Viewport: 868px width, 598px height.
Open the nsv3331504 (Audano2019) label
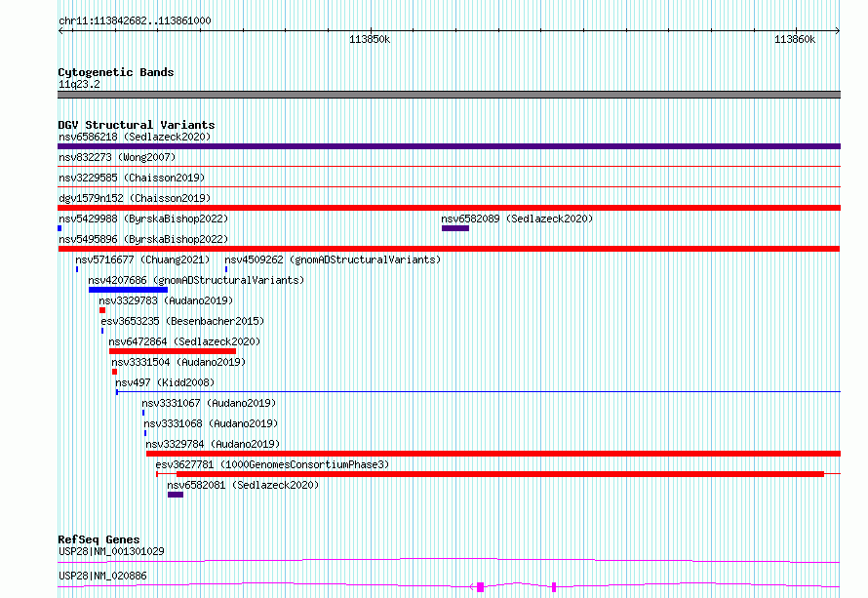[x=178, y=362]
